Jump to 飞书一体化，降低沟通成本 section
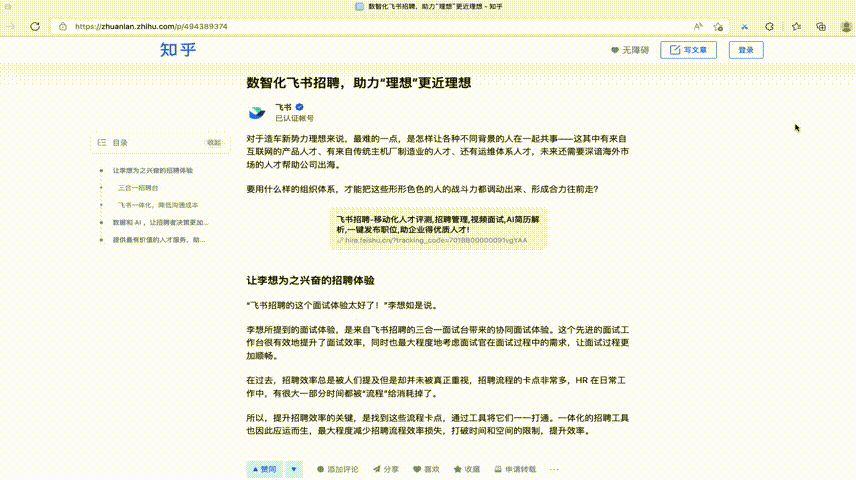Viewport: 856px width, 480px height. (x=158, y=205)
